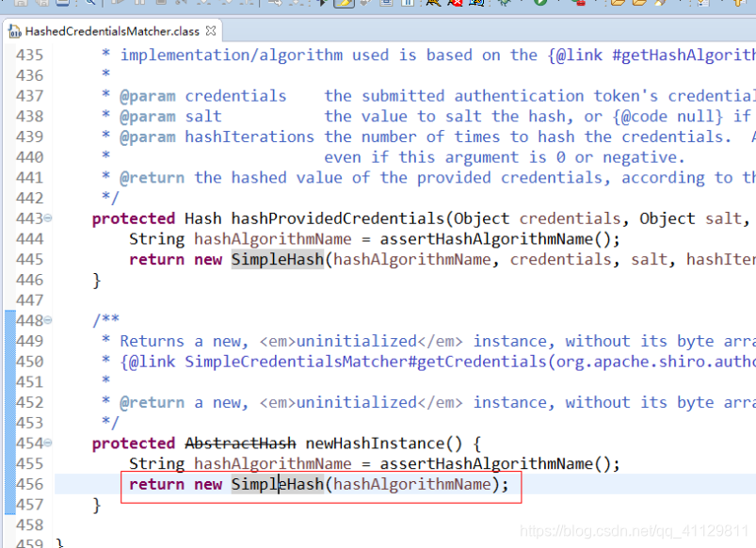756x548 pixels.
Task: Collapse the hashProvidedCredentials method at line 443
Action: click(48, 218)
